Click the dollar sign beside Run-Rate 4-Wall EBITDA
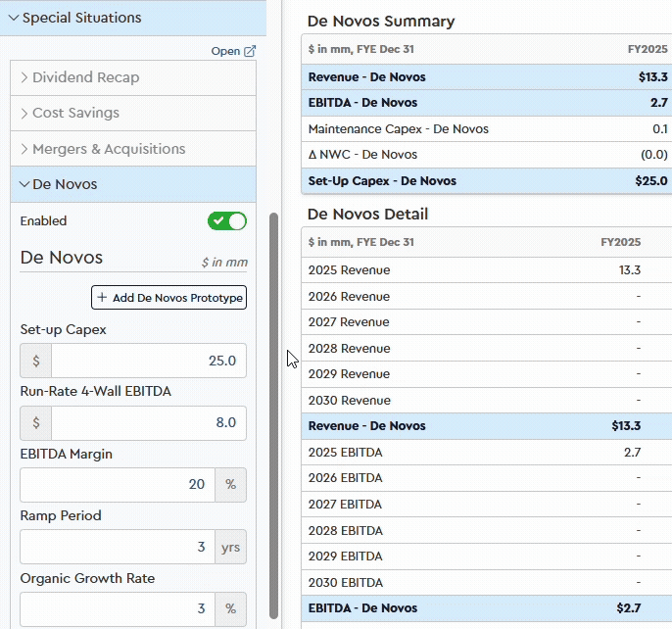Image resolution: width=672 pixels, height=629 pixels. coord(36,422)
